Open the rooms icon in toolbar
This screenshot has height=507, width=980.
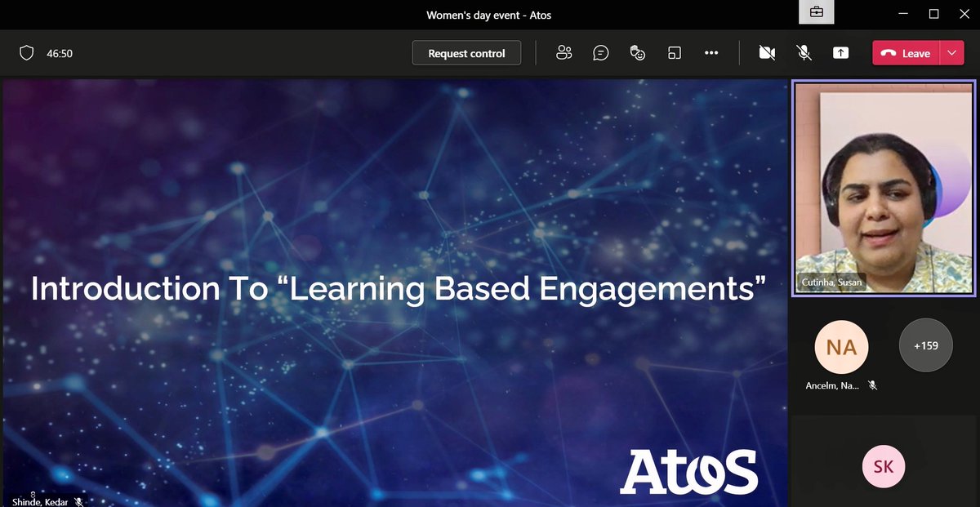675,53
